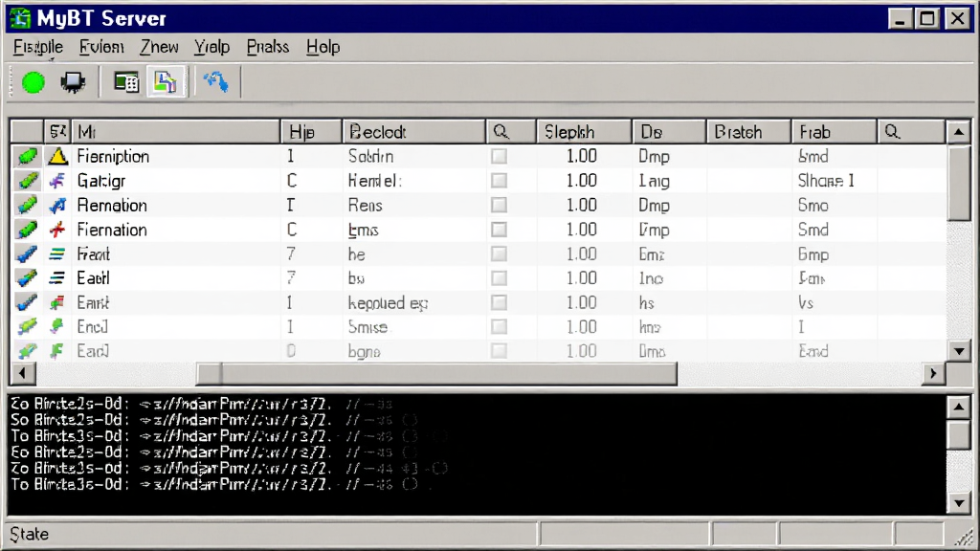Open the Fisplle menu
The image size is (980, 551).
[x=38, y=48]
